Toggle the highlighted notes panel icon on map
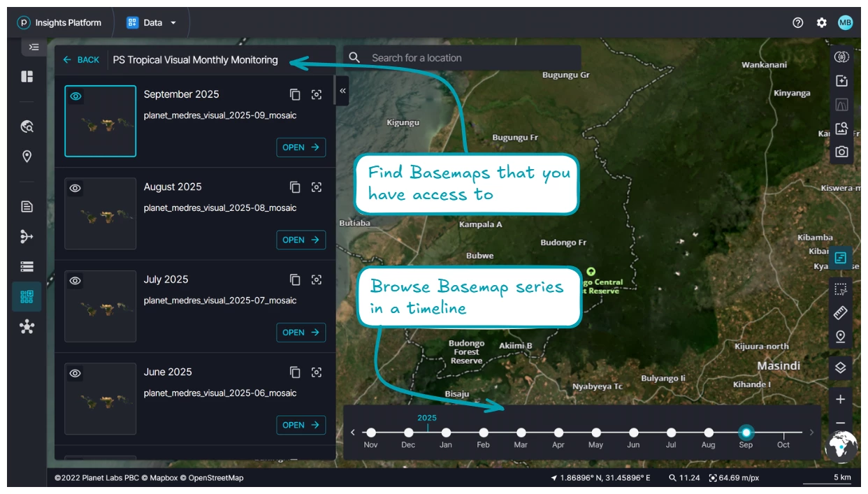Screen dimensions: 868x494 (841, 258)
